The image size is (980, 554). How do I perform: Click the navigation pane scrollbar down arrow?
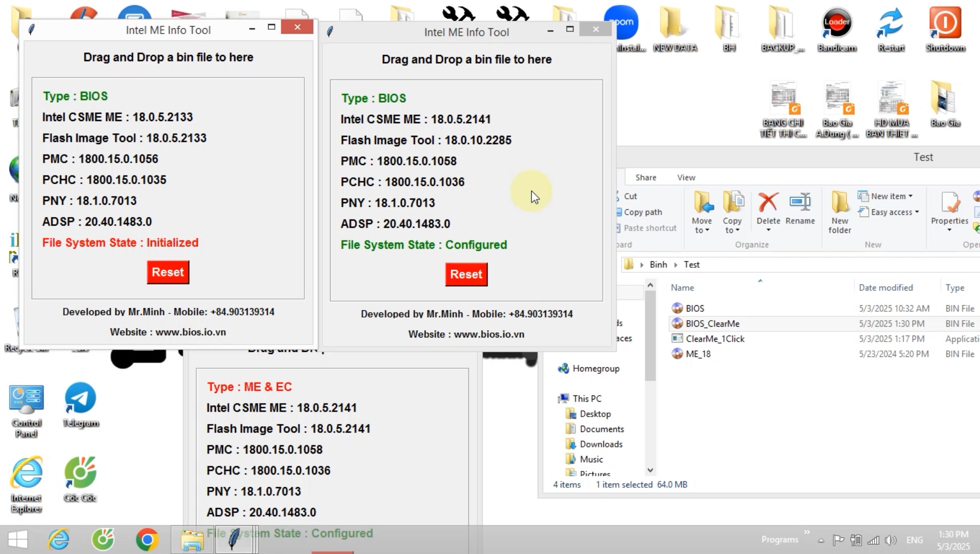coord(650,470)
